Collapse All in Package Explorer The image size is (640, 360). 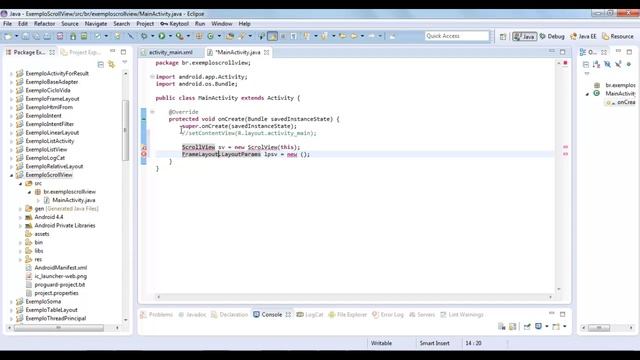(x=100, y=64)
